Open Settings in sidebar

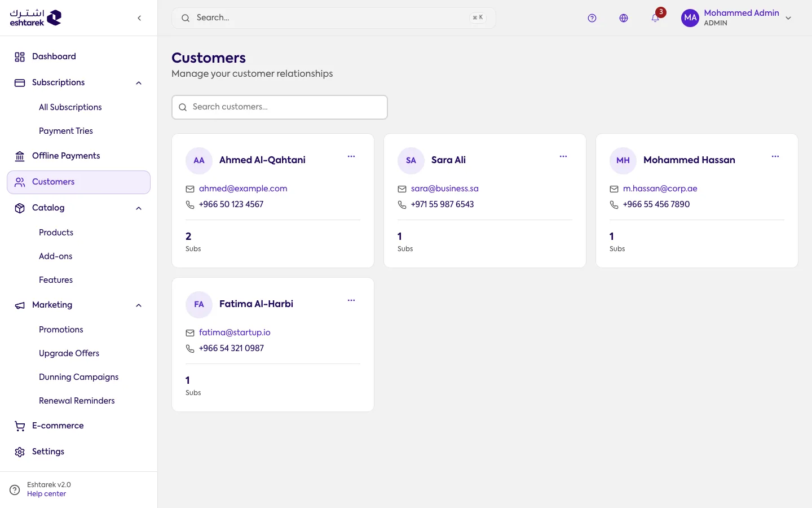(x=79, y=452)
